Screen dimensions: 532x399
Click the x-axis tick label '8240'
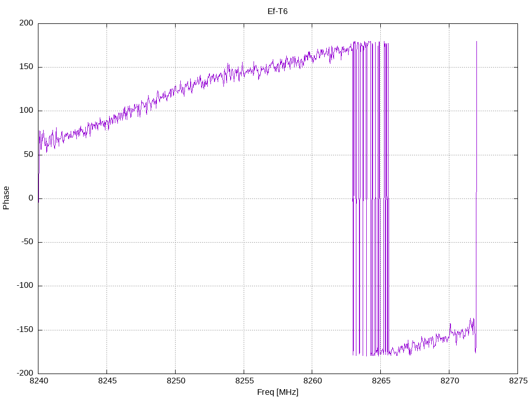38,381
